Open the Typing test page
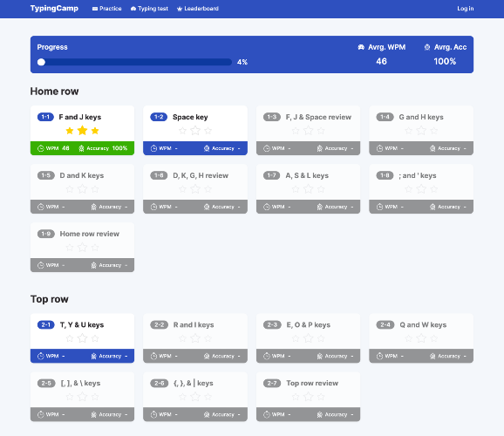This screenshot has width=504, height=436. point(149,9)
